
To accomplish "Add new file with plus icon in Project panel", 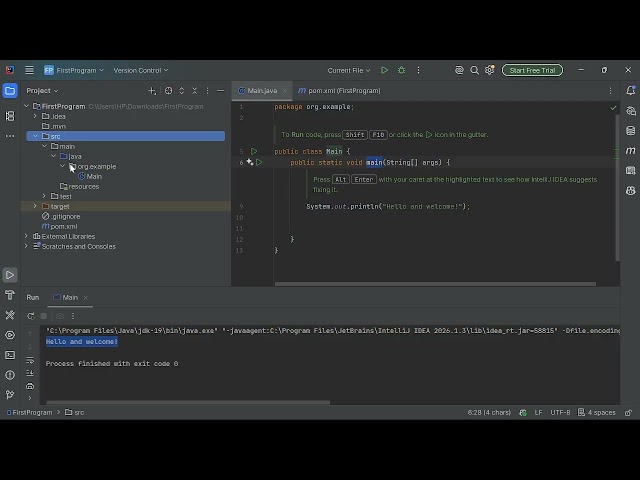I will tap(152, 91).
